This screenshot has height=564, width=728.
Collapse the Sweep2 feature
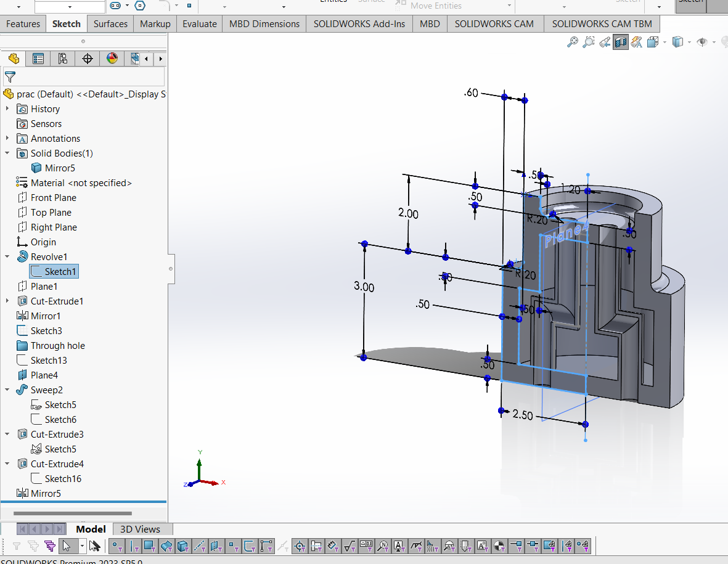pos(7,390)
